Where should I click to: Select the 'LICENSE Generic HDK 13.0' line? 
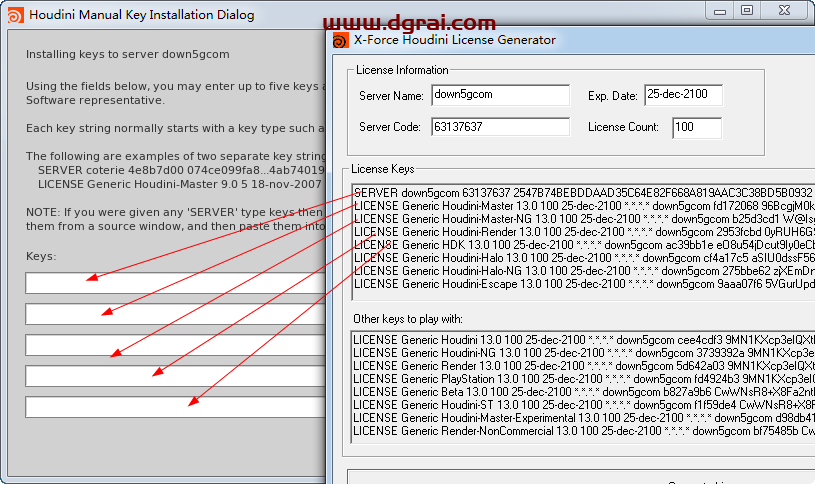point(584,245)
